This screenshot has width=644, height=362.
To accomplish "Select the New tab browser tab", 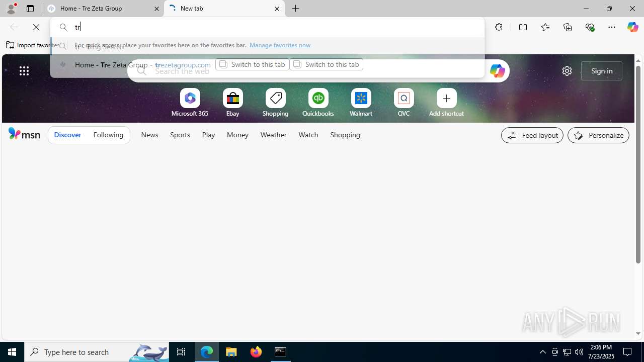I will tap(224, 9).
